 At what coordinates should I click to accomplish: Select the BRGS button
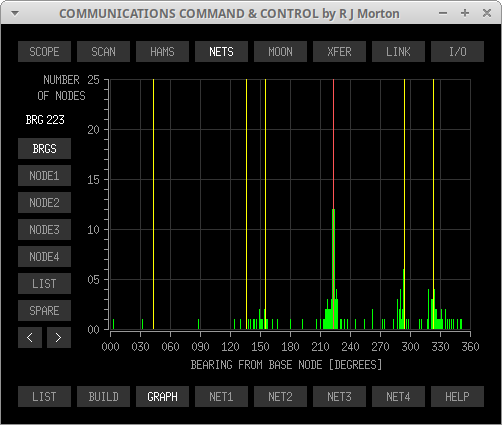(x=44, y=149)
